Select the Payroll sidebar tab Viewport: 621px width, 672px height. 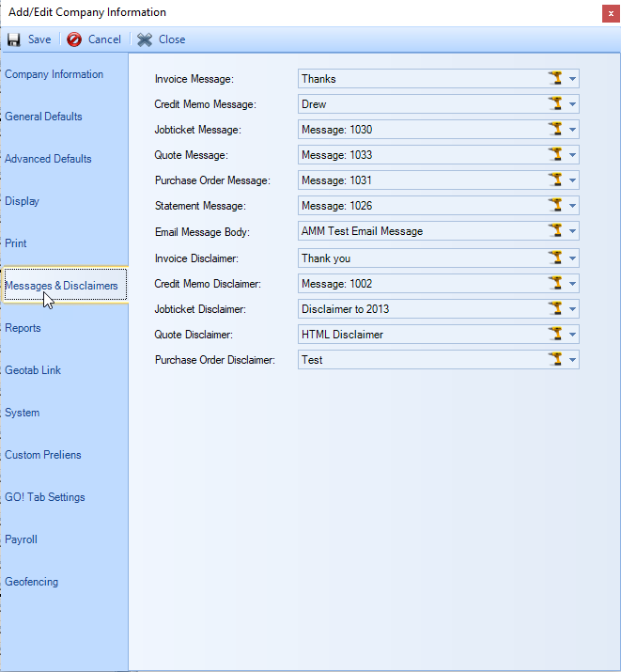21,539
